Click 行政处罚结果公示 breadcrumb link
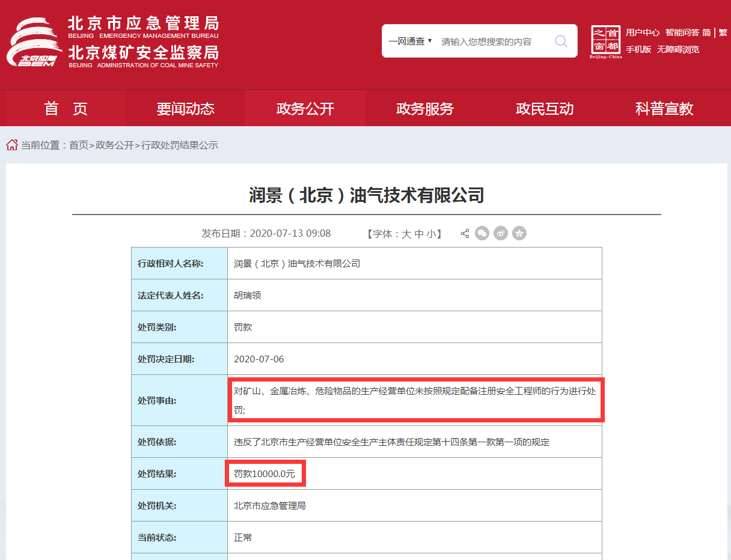This screenshot has height=560, width=731. click(180, 145)
